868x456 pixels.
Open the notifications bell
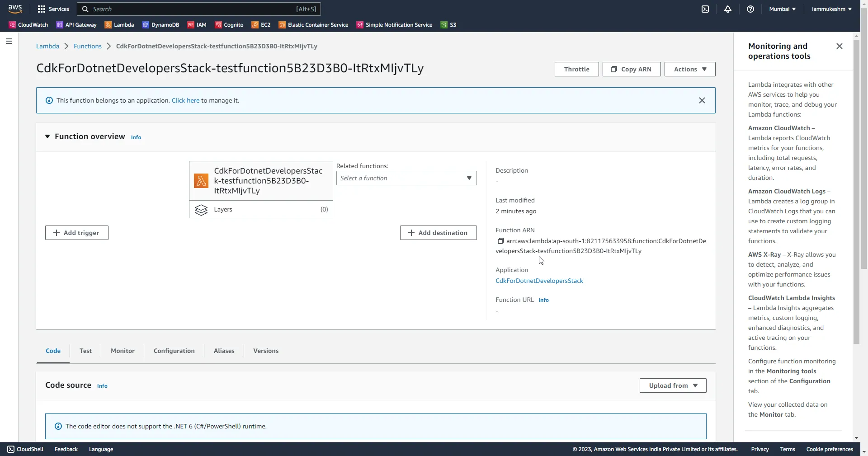(x=728, y=9)
